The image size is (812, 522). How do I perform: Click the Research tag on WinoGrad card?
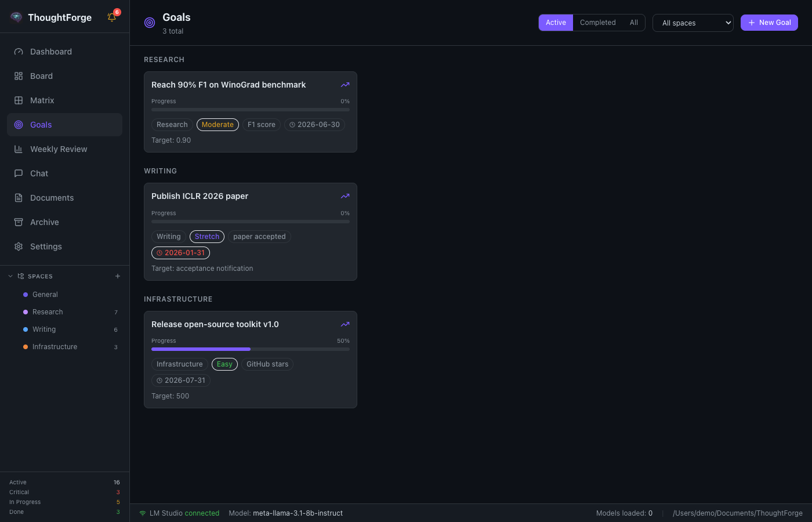[x=172, y=125]
